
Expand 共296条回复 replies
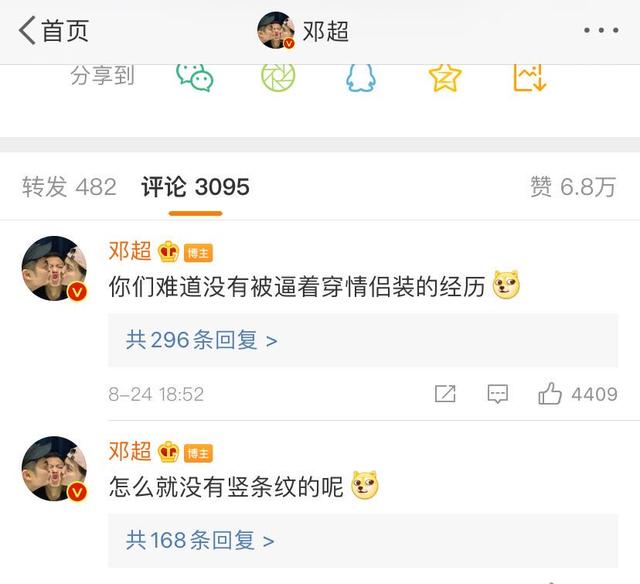(x=363, y=340)
